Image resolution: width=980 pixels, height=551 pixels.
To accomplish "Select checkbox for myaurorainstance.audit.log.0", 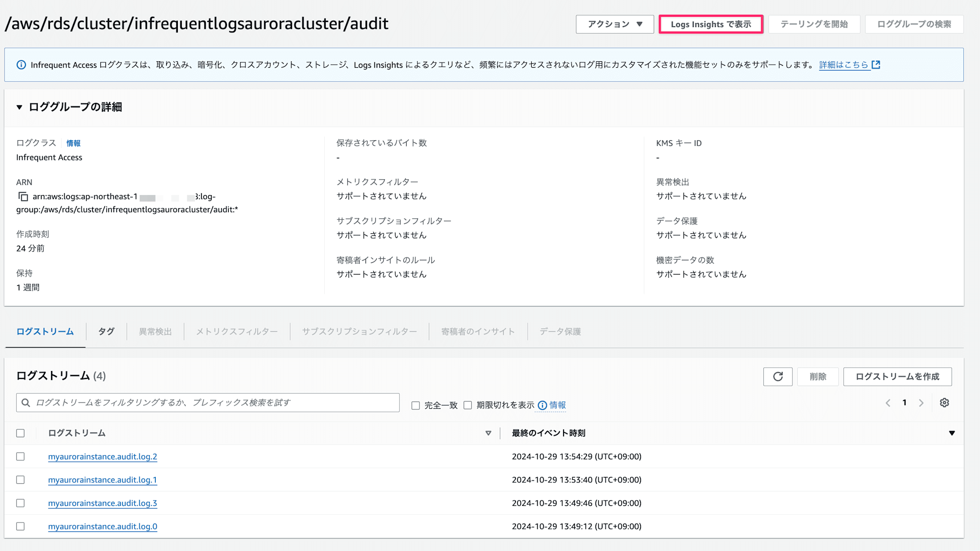I will pyautogui.click(x=20, y=526).
